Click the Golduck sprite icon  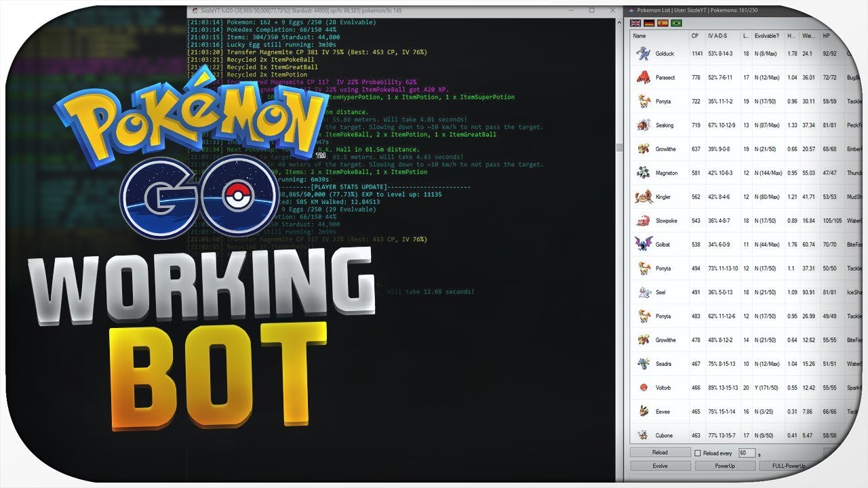click(x=643, y=54)
